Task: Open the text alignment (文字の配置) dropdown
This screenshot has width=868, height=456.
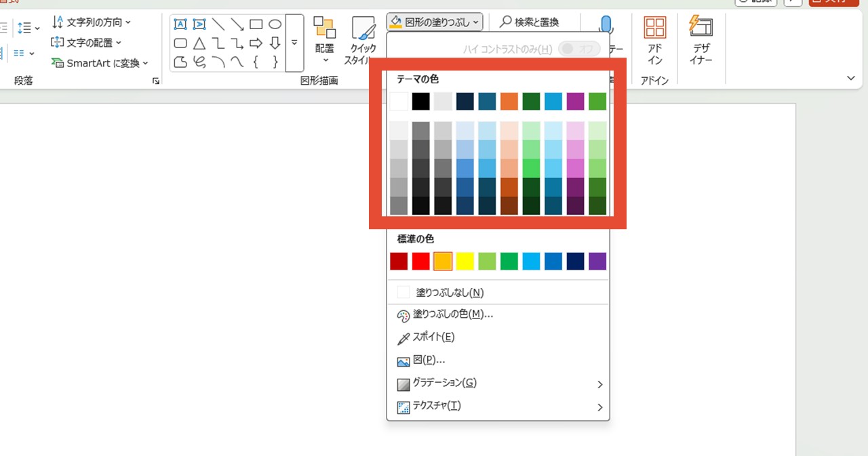Action: (87, 43)
